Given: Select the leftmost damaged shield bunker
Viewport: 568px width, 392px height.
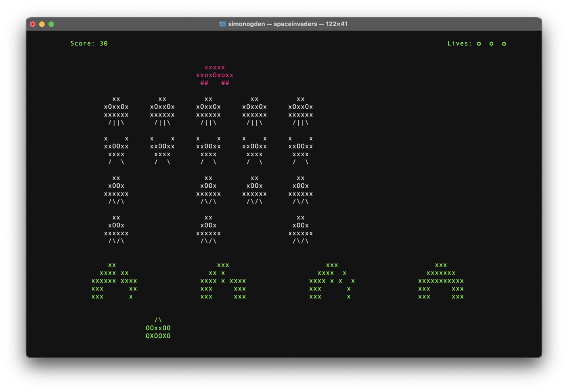Looking at the screenshot, I should (x=113, y=281).
